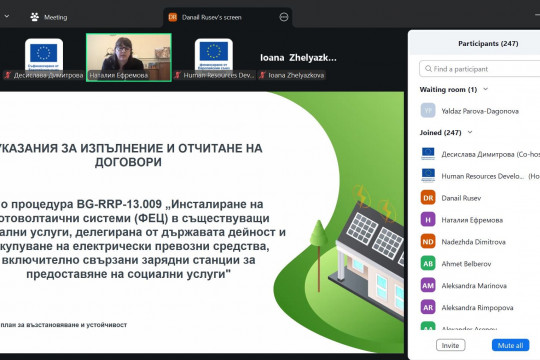Select Human Resources Develo... participant row
Viewport: 540px width, 360px height.
coord(479,176)
